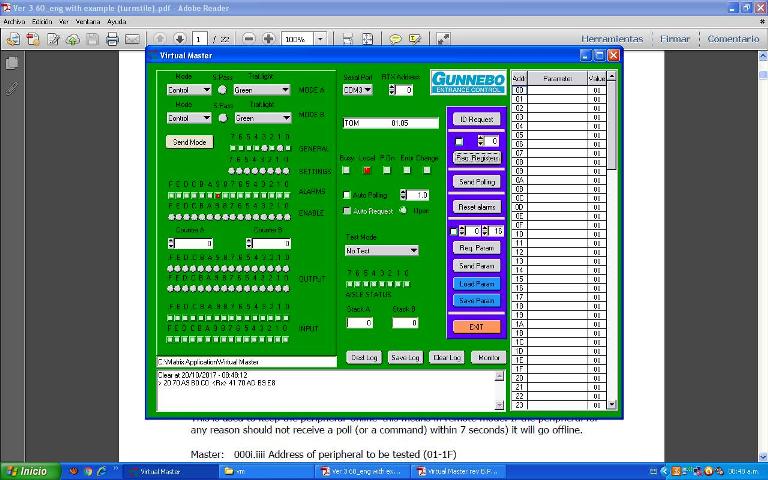768x480 pixels.
Task: Click the Inicio start button
Action: [30, 471]
